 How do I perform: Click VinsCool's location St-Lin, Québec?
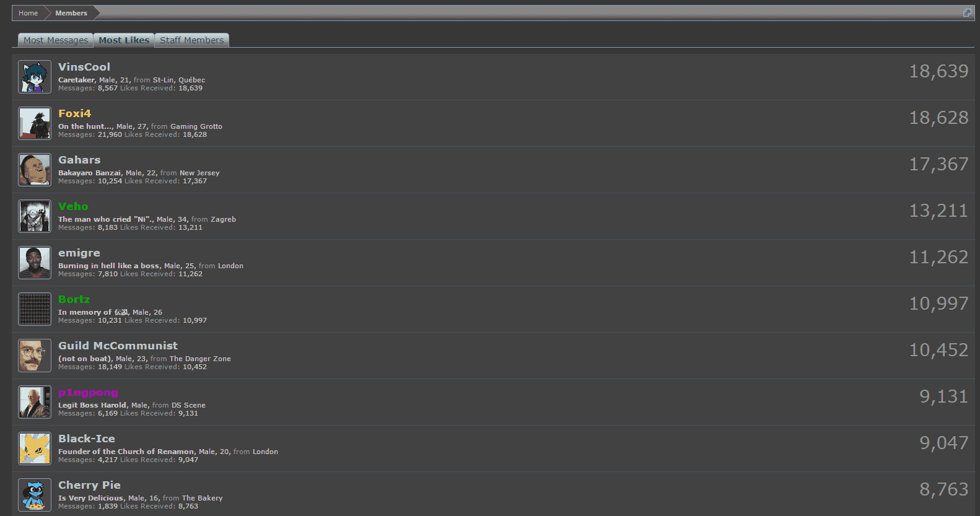[179, 80]
